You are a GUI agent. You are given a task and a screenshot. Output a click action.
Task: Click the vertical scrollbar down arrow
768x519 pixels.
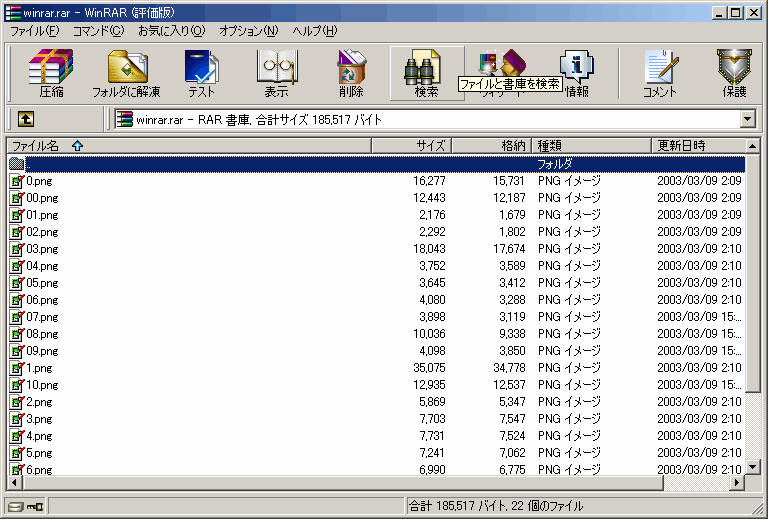tap(752, 466)
